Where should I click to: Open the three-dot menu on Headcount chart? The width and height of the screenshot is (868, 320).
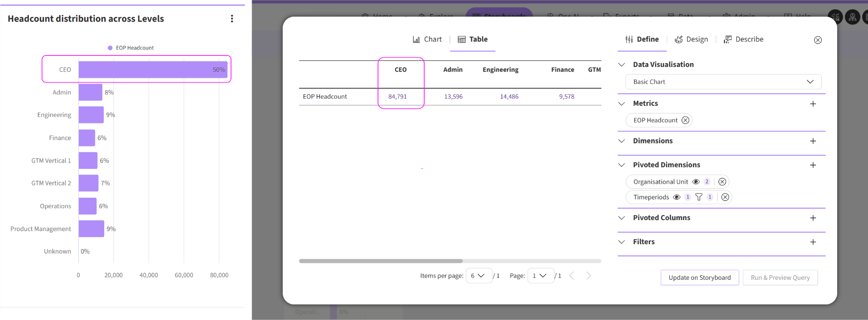(x=232, y=19)
